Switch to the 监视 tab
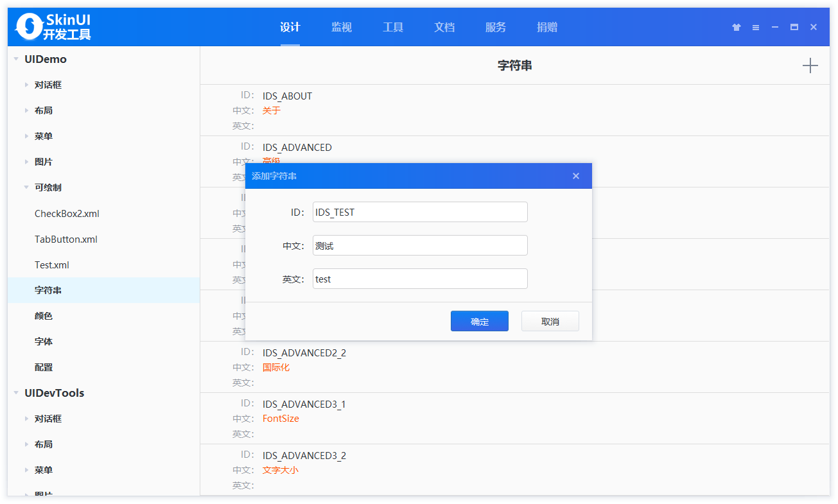 click(342, 27)
